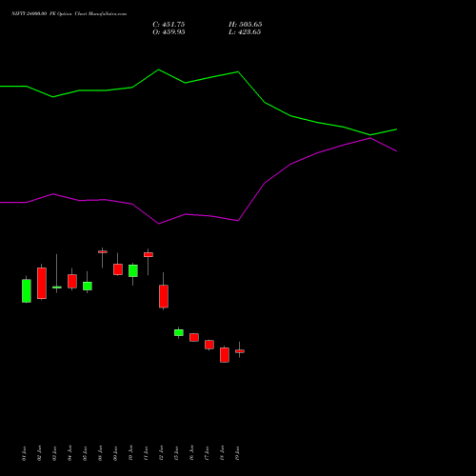Click the close value C: 451.75
Image resolution: width=476 pixels, height=476 pixels.
point(169,25)
